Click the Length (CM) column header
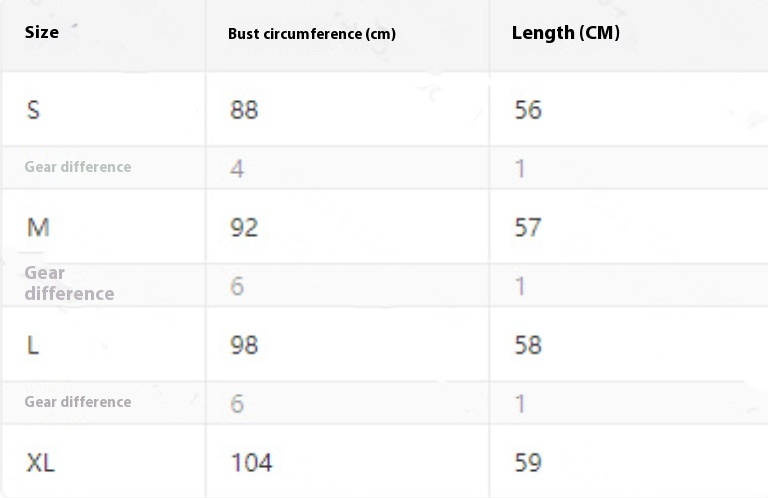768x498 pixels. (x=565, y=33)
